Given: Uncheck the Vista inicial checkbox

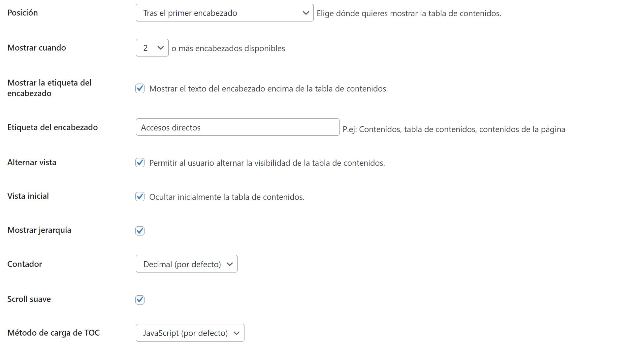Looking at the screenshot, I should [140, 197].
